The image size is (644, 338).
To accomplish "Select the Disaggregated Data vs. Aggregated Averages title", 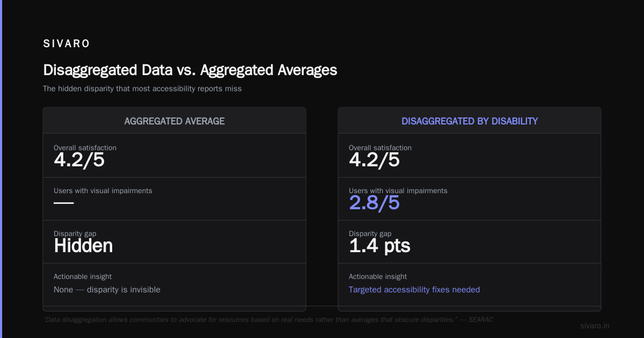I will coord(190,70).
